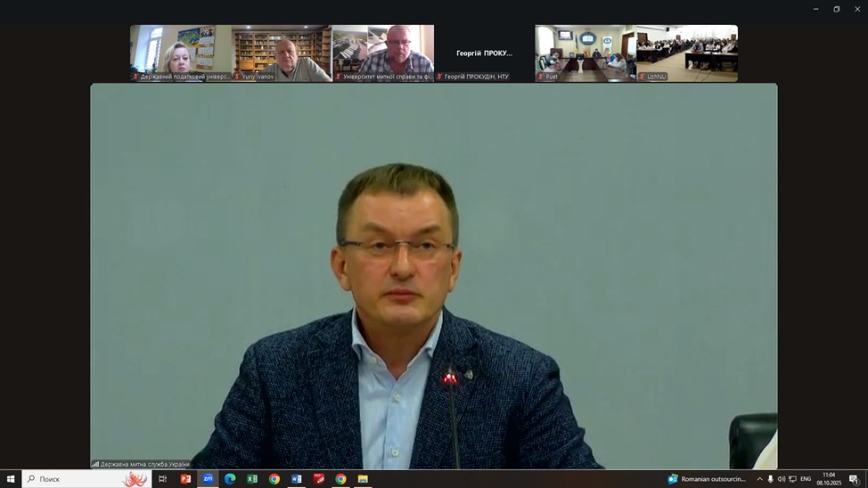Open Word from the taskbar

(297, 479)
